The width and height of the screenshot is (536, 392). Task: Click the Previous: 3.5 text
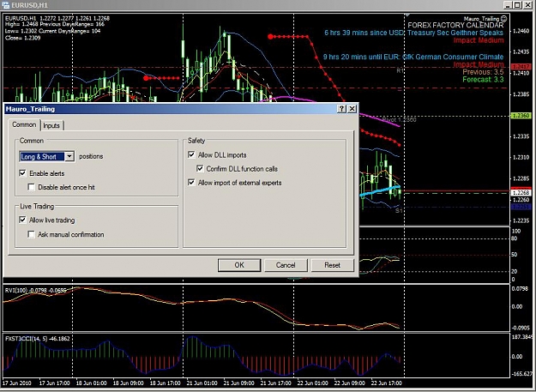tap(483, 72)
